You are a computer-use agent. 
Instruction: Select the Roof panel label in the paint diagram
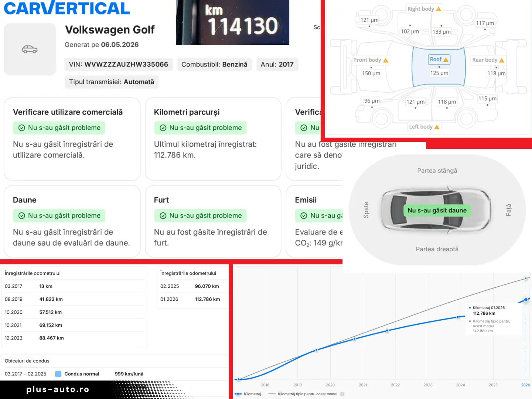(x=439, y=59)
